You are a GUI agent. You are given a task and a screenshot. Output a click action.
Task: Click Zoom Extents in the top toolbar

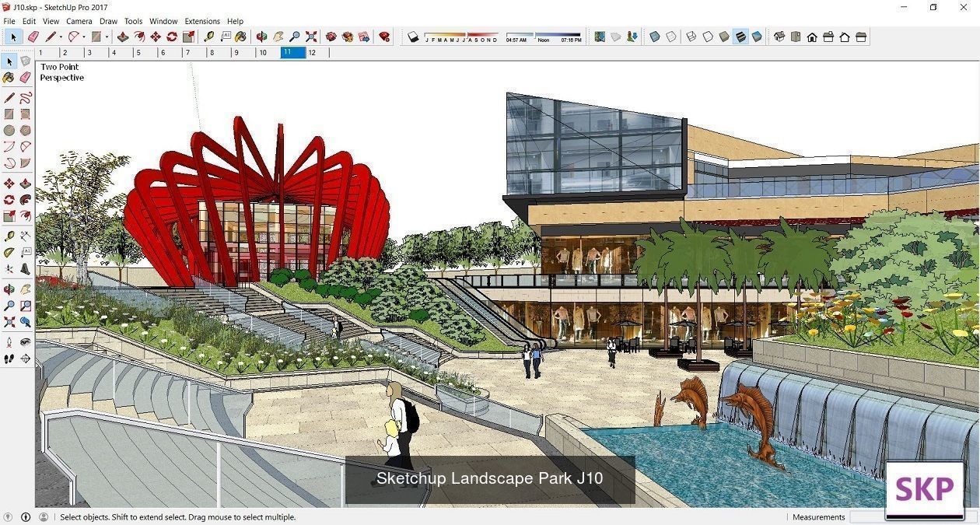pyautogui.click(x=311, y=37)
